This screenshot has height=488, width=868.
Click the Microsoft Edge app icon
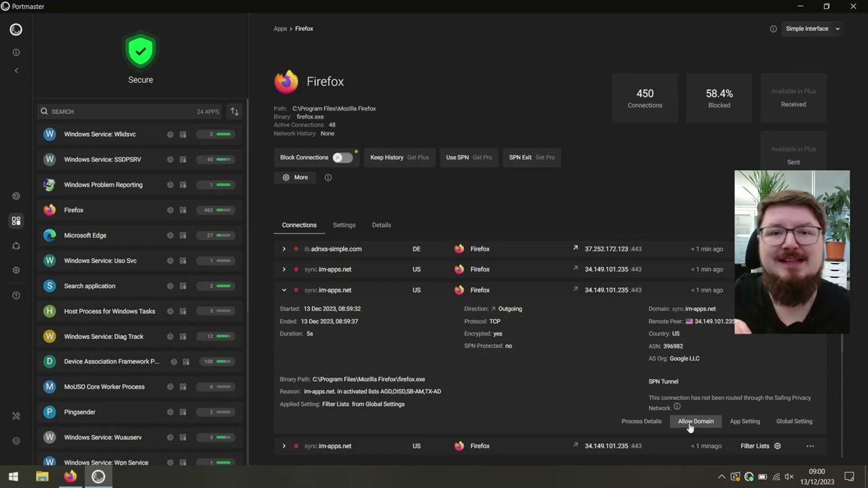point(49,235)
